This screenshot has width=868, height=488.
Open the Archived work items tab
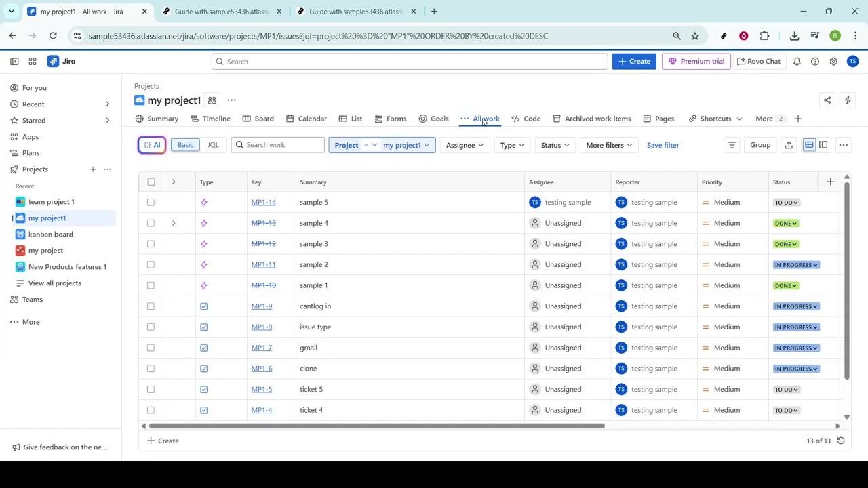591,119
